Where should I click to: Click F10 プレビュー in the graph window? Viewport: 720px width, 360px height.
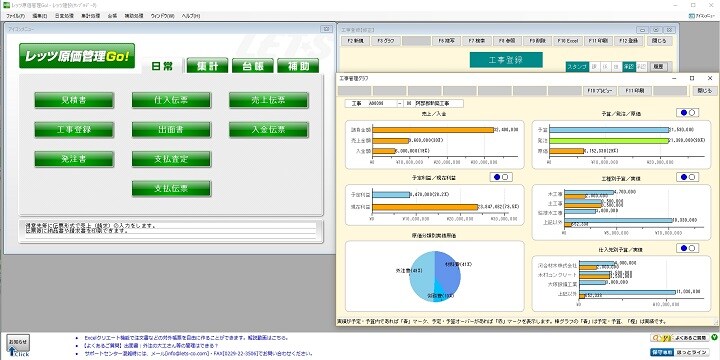tap(600, 91)
